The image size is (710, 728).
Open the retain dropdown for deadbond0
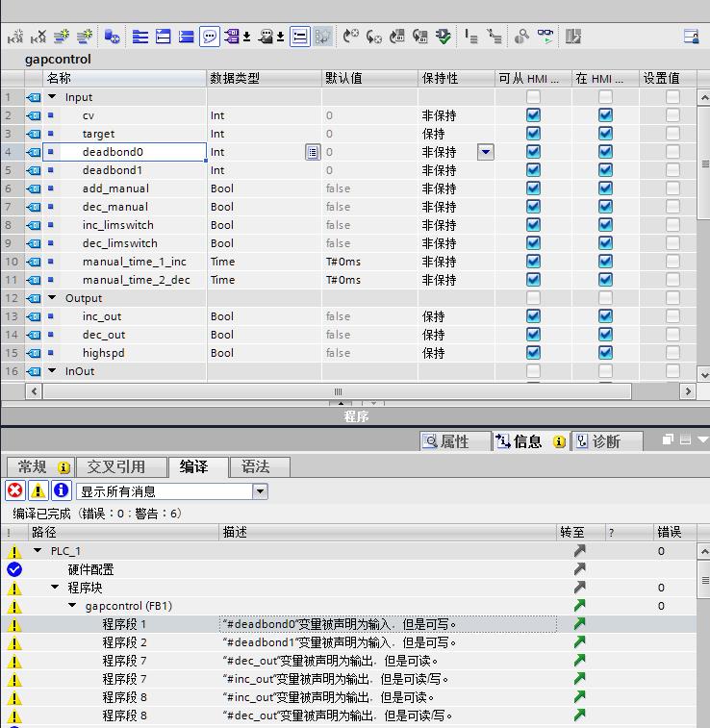click(x=485, y=152)
